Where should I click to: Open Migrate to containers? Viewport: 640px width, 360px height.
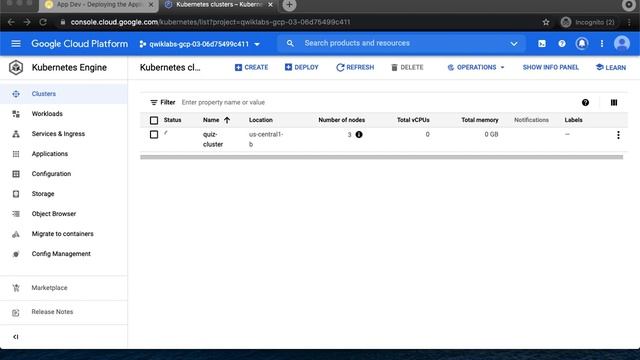(62, 233)
